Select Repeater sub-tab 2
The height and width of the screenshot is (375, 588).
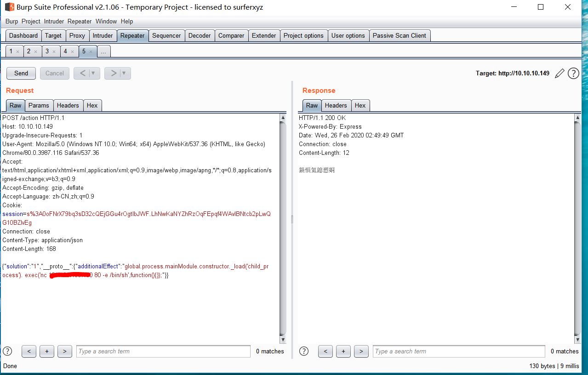click(29, 51)
